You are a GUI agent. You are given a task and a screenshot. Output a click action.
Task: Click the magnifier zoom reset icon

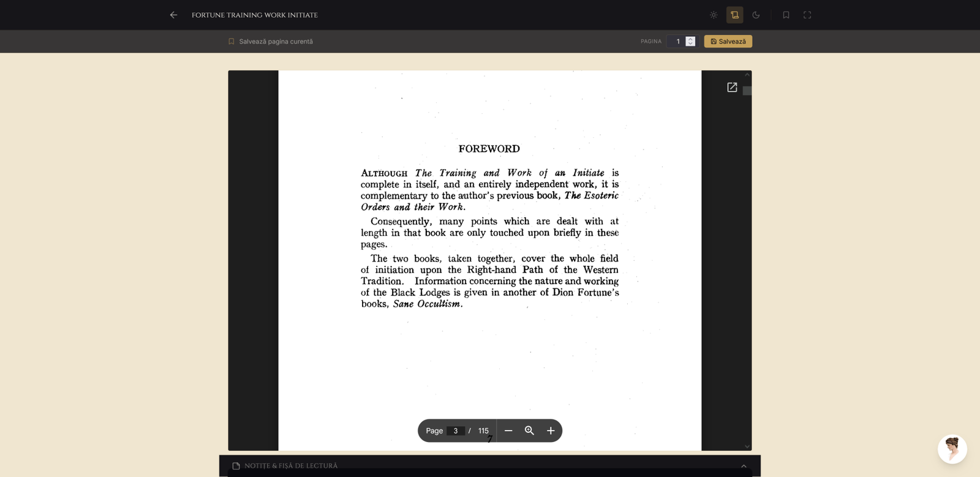coord(530,431)
